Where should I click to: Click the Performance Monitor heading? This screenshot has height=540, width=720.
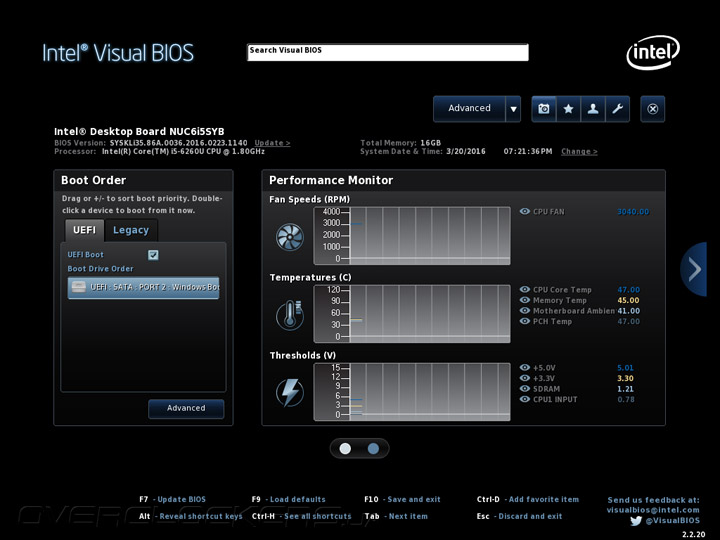(x=331, y=180)
